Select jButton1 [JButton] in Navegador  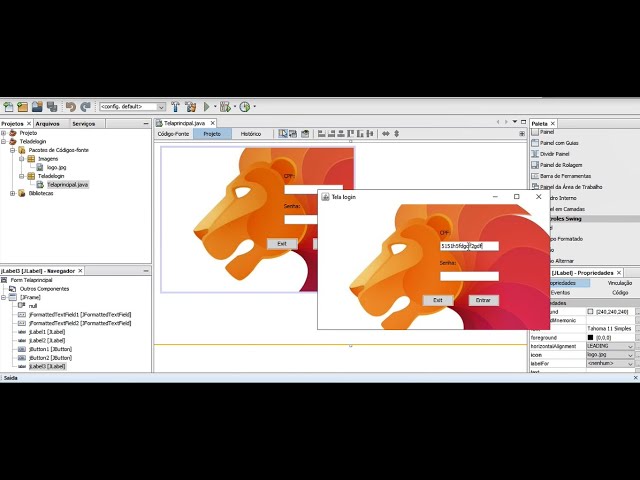click(50, 349)
